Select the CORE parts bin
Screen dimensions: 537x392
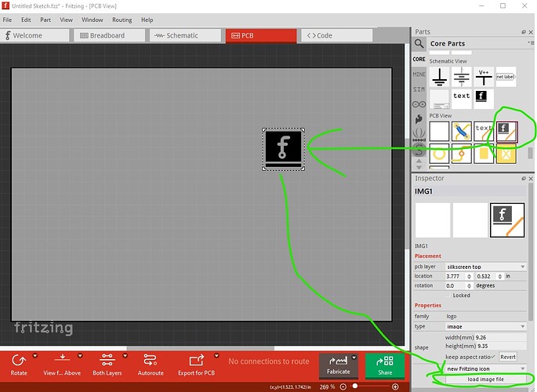419,60
